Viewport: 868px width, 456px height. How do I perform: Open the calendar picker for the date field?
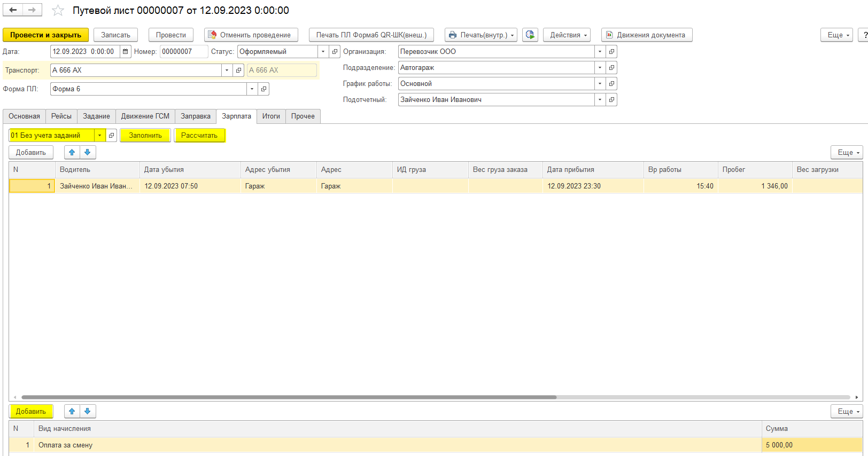click(125, 52)
